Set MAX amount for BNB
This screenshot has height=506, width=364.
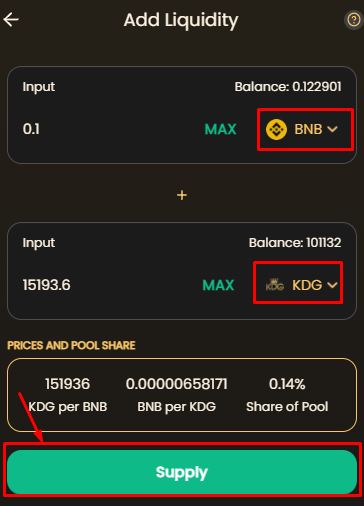pyautogui.click(x=220, y=129)
